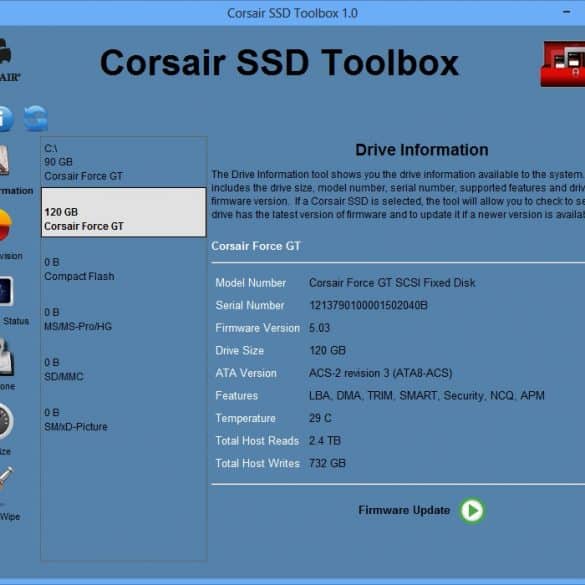Click the red toolbox image in header
The width and height of the screenshot is (585, 585).
(x=563, y=64)
